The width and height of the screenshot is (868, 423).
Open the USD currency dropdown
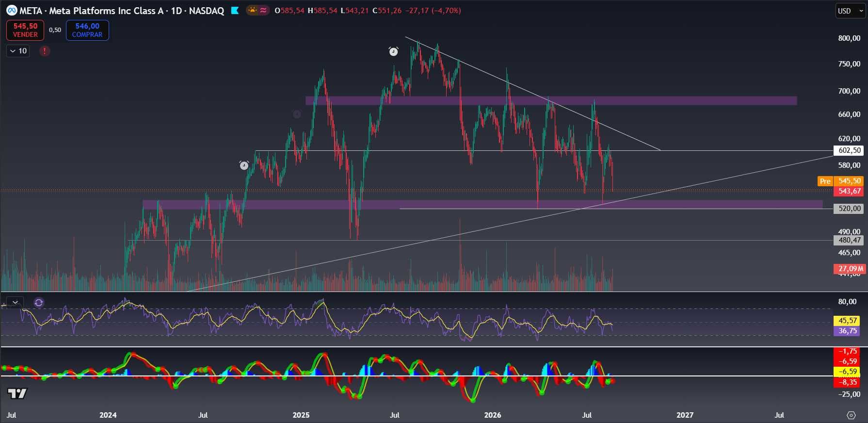(x=851, y=11)
